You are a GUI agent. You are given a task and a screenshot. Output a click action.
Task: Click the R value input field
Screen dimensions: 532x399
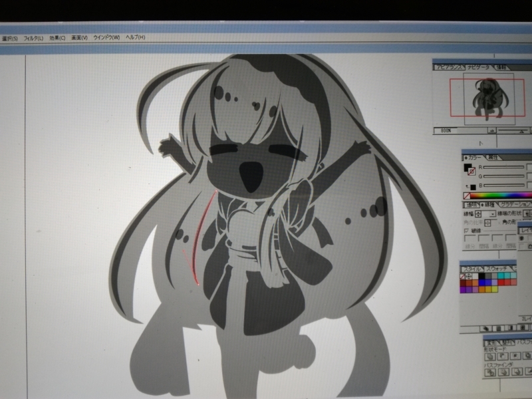coord(529,167)
